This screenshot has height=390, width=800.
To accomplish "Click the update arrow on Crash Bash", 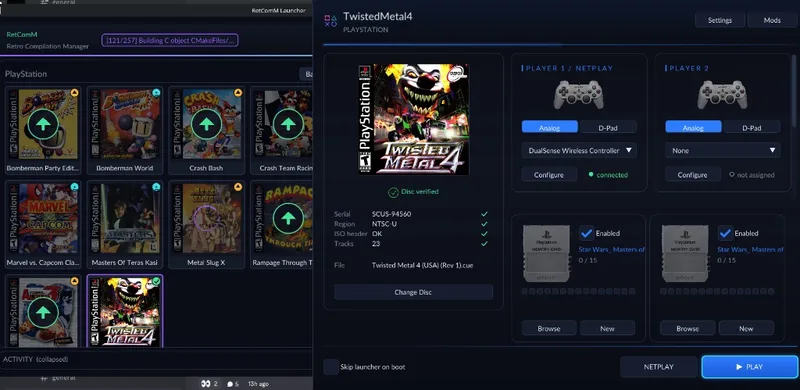I will pos(206,124).
